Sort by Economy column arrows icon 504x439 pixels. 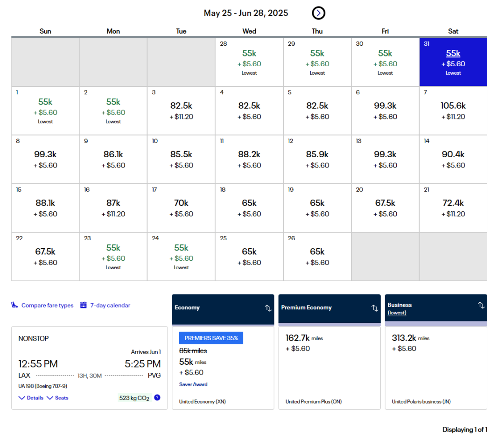(x=268, y=308)
